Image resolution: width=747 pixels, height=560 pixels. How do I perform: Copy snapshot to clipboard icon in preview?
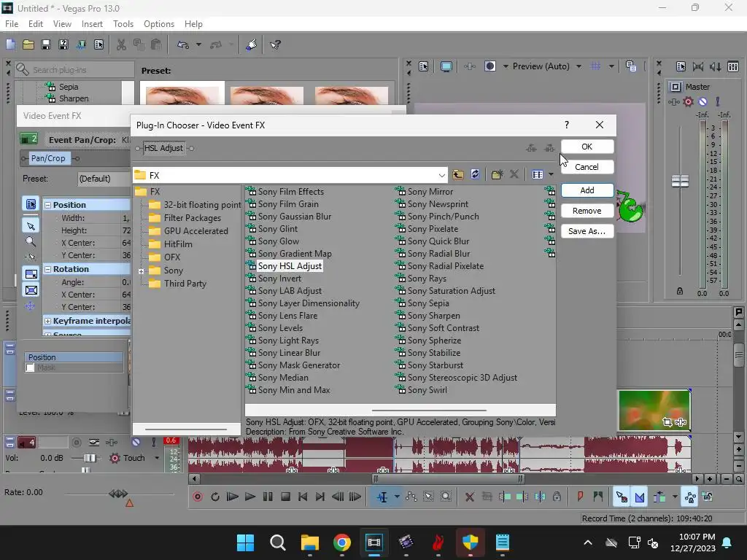(631, 66)
